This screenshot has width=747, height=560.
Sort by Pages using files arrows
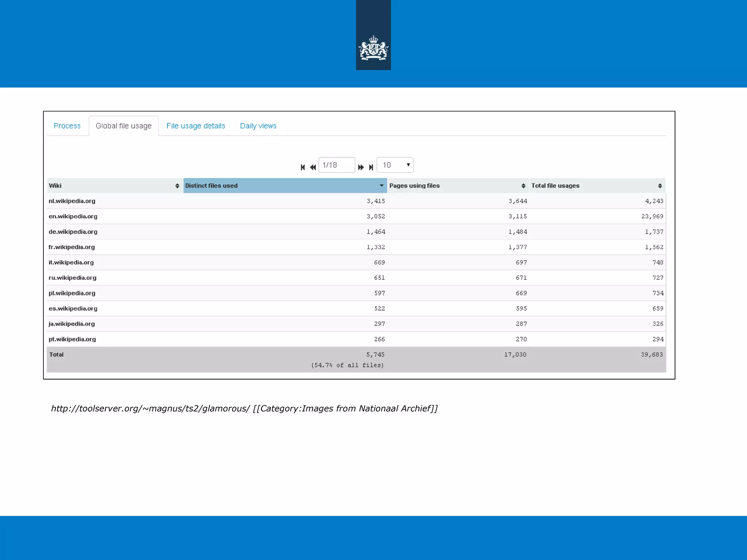click(523, 186)
